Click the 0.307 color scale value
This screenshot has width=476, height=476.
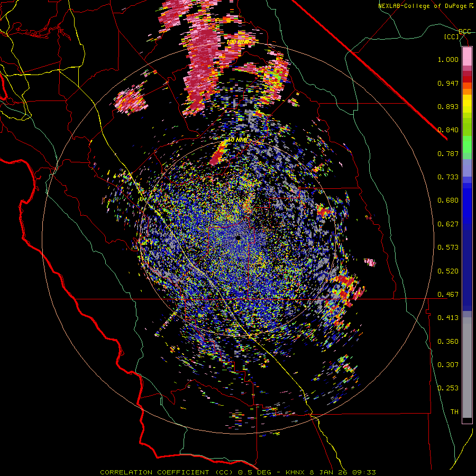[x=448, y=365]
